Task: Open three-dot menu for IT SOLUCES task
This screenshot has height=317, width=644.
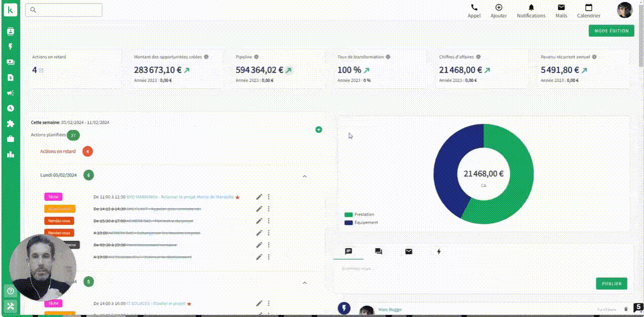Action: (269, 303)
